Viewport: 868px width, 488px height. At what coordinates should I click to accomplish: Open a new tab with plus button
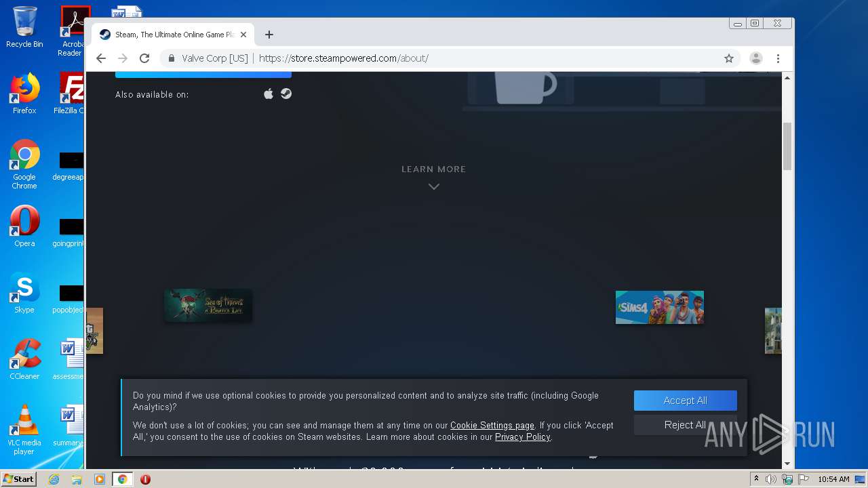click(269, 35)
